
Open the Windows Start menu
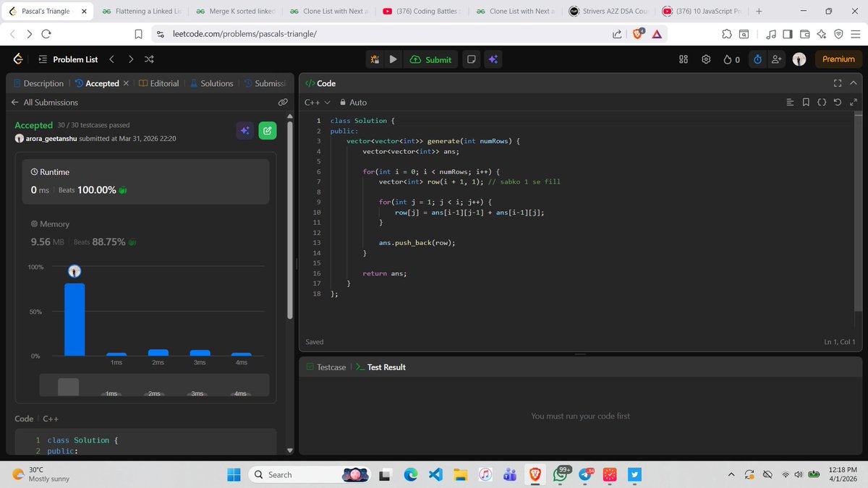234,474
